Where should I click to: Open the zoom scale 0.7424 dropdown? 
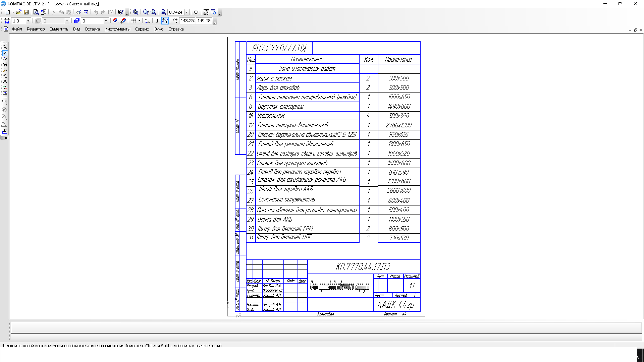tap(187, 12)
